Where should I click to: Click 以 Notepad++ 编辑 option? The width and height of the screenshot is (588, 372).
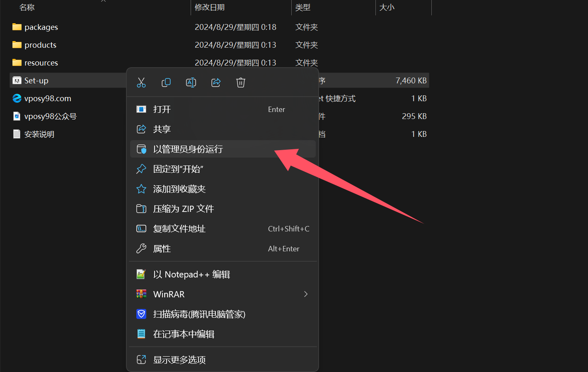pyautogui.click(x=191, y=275)
